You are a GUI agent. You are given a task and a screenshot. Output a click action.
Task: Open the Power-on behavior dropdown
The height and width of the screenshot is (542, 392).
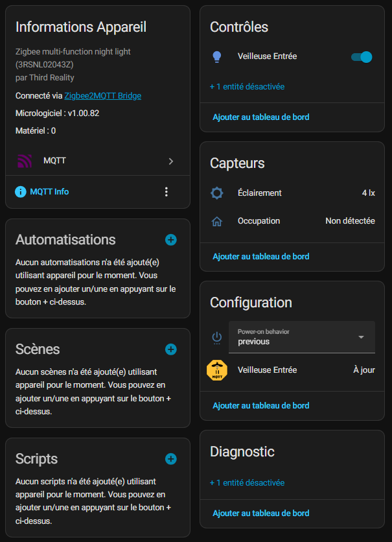click(301, 337)
